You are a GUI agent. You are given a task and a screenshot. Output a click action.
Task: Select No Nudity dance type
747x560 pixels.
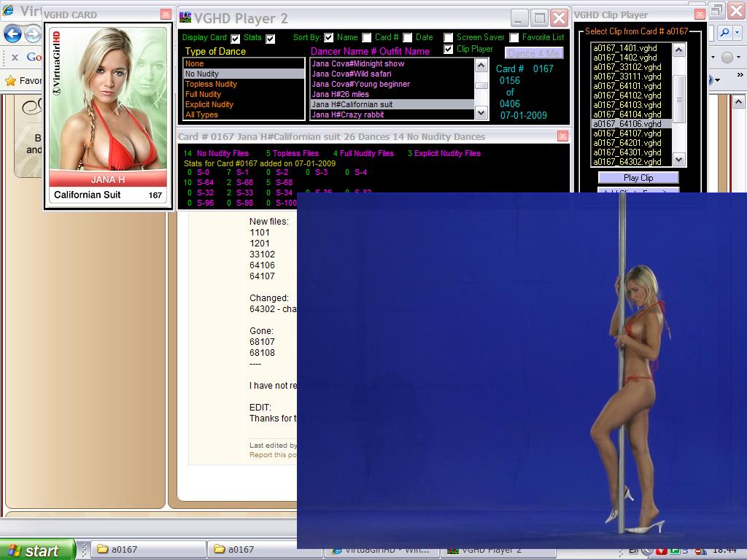244,74
